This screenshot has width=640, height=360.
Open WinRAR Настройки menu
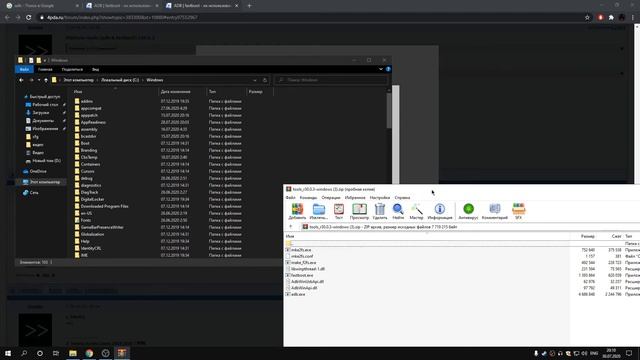[380, 198]
